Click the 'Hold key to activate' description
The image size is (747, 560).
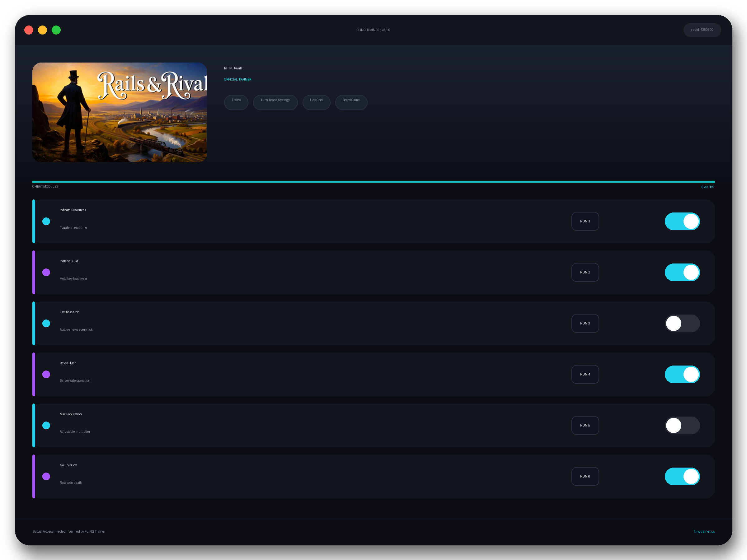[73, 278]
